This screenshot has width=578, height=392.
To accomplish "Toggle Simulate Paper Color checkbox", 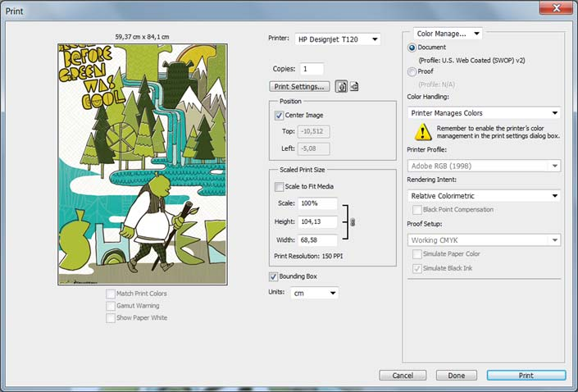I will coord(417,254).
